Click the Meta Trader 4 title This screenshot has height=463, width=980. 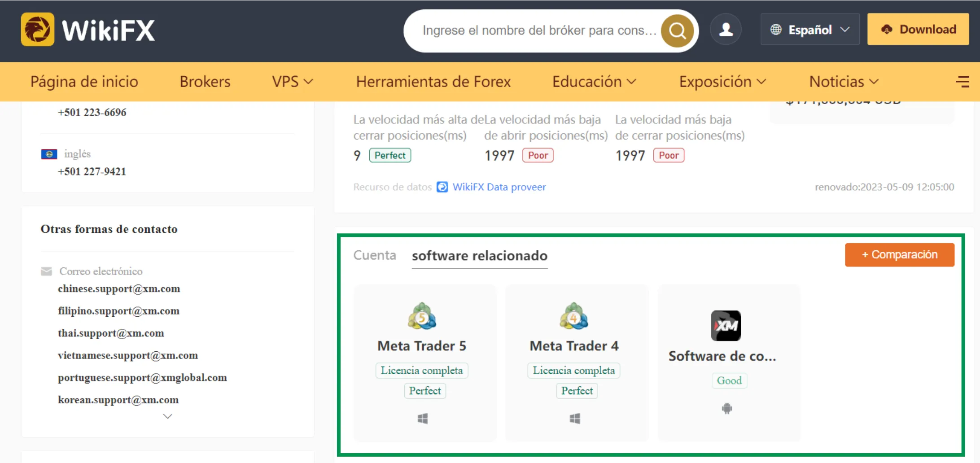(574, 346)
